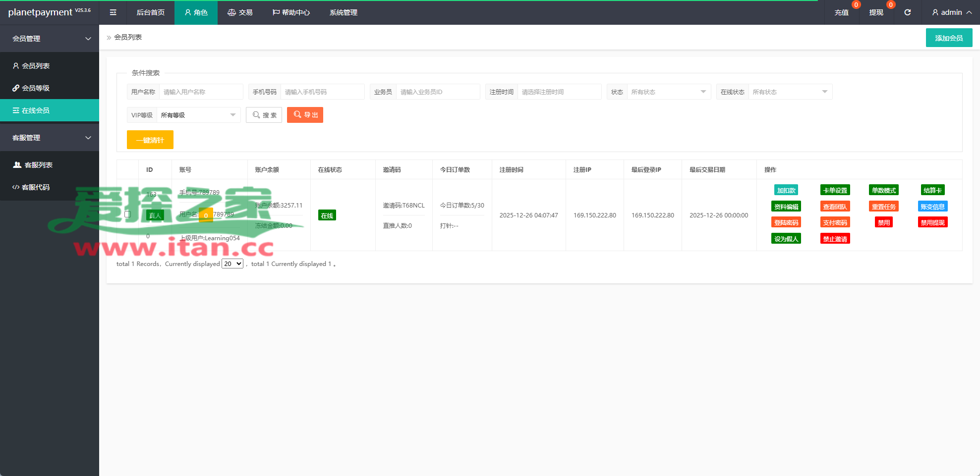The width and height of the screenshot is (980, 476).
Task: Click the yellow 一键清针 button
Action: click(150, 140)
